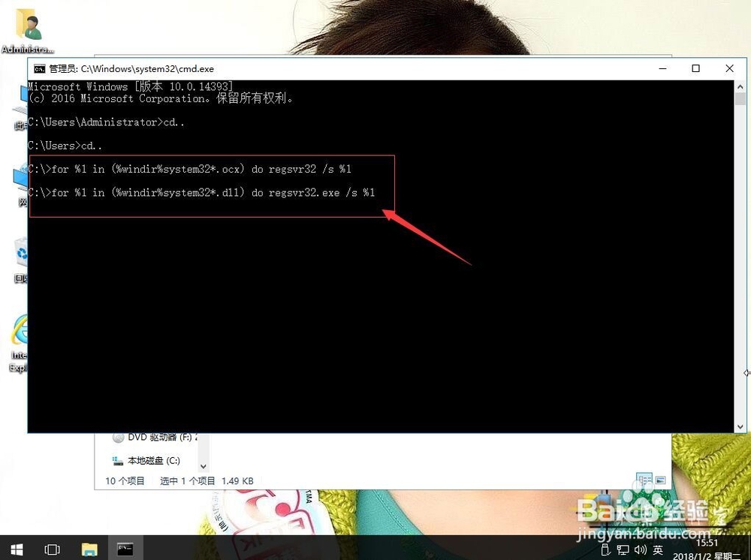The width and height of the screenshot is (751, 560).
Task: Open the calendar via the clock display
Action: (x=707, y=549)
